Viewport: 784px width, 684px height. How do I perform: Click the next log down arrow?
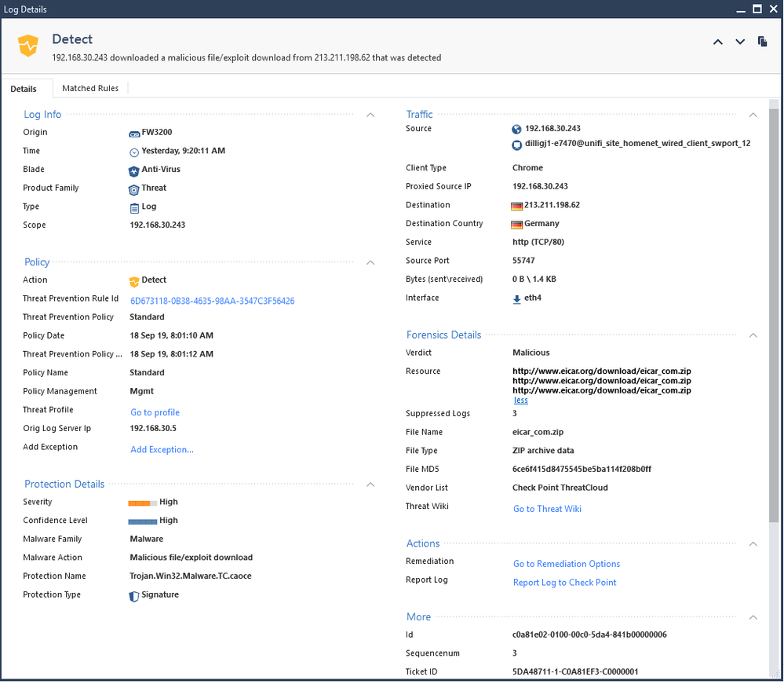point(740,42)
